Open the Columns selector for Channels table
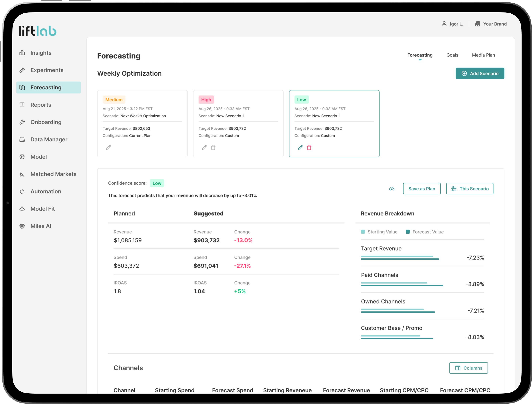Image resolution: width=532 pixels, height=404 pixels. click(468, 368)
